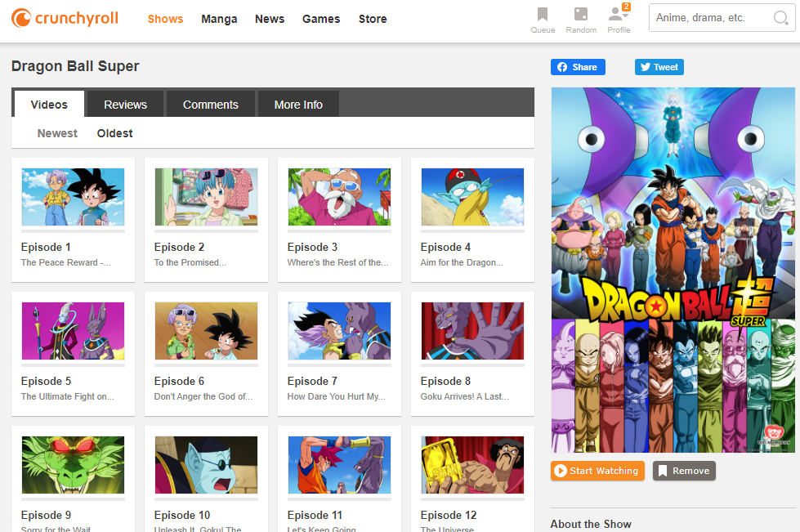Click the 'Episode 9' label
Screen dimensions: 800x532
coord(46,515)
